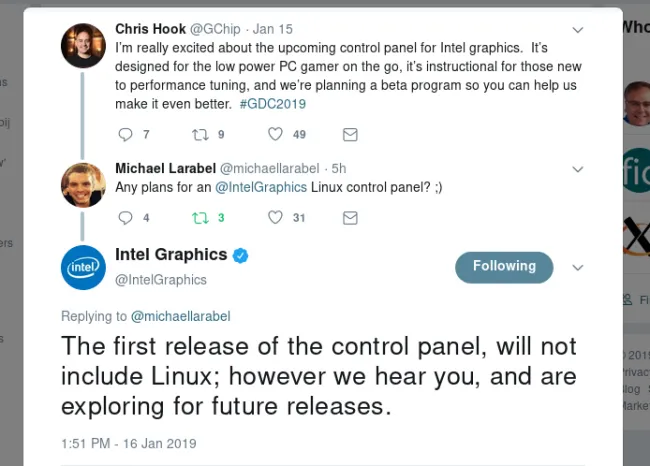Unfollow Intel Graphics via Following button
The image size is (650, 466).
click(504, 267)
